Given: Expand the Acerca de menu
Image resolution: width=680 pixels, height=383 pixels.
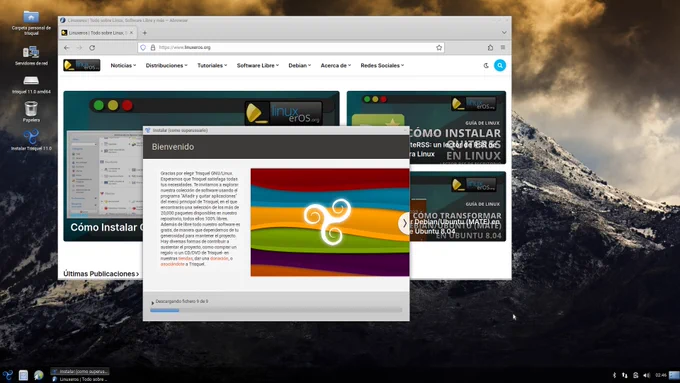Looking at the screenshot, I should pyautogui.click(x=336, y=65).
